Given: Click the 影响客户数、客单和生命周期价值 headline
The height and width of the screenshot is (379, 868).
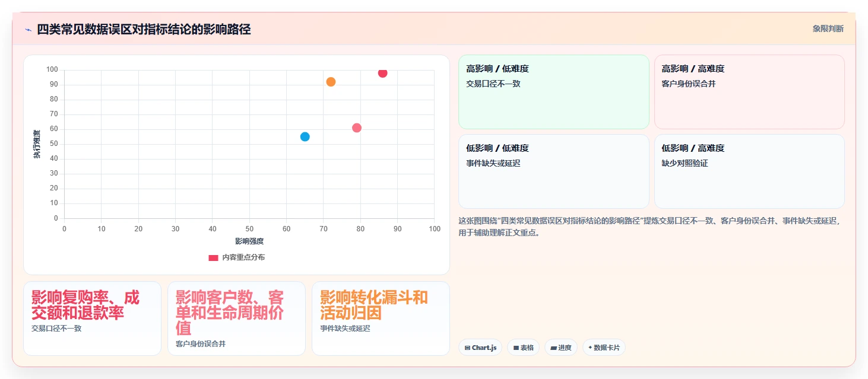Looking at the screenshot, I should pyautogui.click(x=230, y=313).
